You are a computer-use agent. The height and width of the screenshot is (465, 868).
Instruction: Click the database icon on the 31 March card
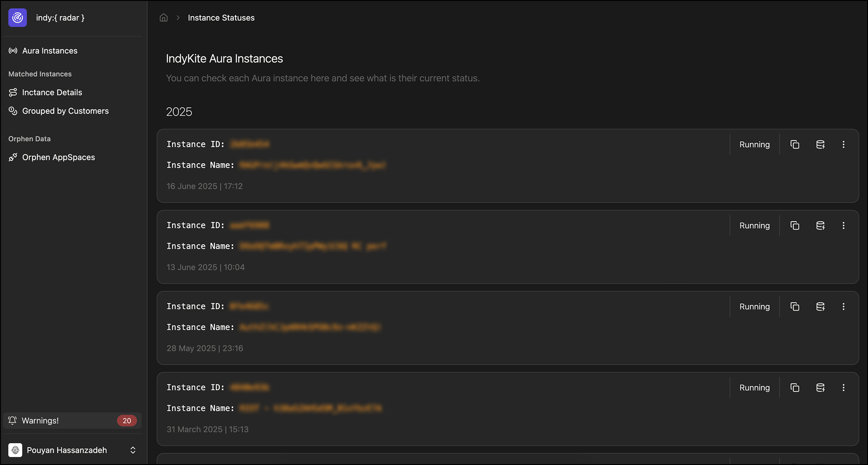click(x=820, y=387)
